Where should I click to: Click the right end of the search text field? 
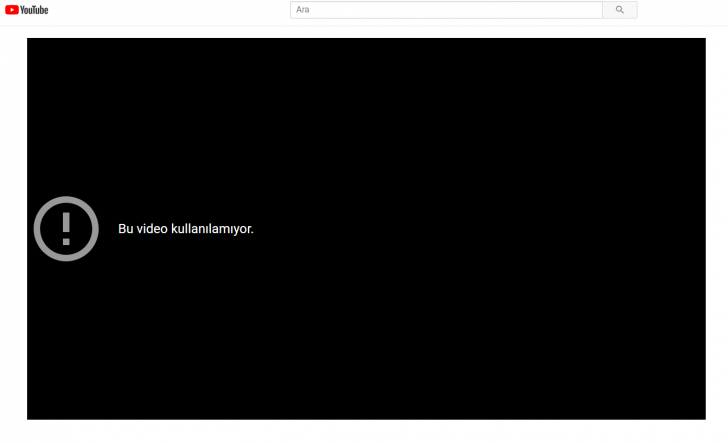[x=595, y=10]
